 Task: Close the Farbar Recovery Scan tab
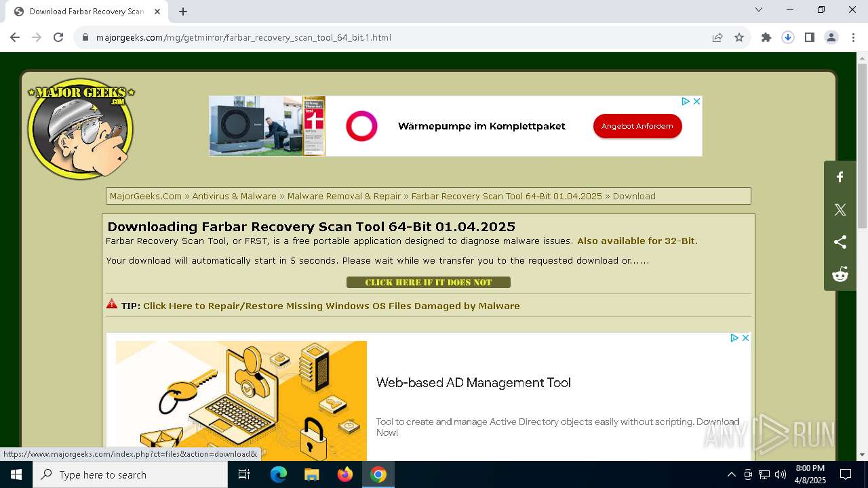pos(157,12)
